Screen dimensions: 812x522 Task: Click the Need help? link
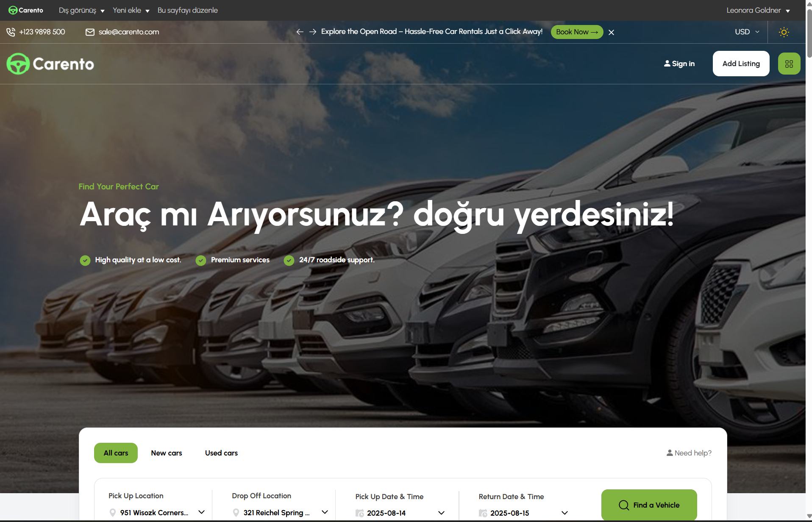pos(689,453)
